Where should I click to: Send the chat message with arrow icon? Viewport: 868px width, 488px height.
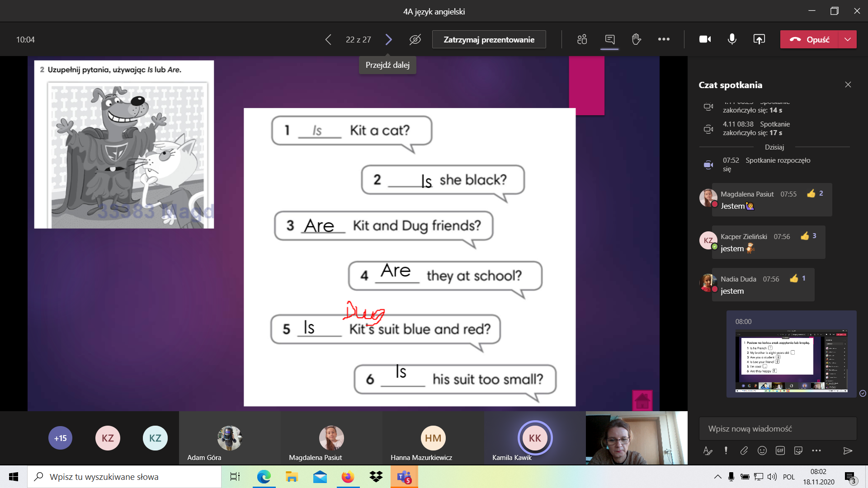coord(848,450)
